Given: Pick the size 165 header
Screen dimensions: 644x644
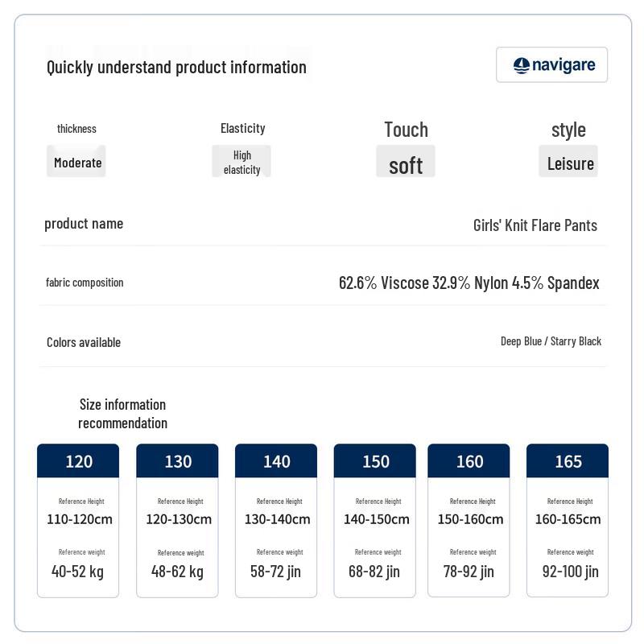Looking at the screenshot, I should [x=568, y=460].
